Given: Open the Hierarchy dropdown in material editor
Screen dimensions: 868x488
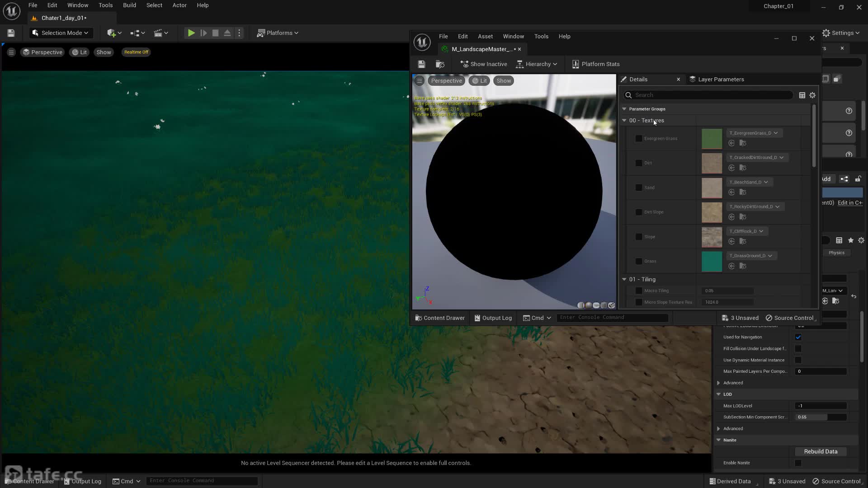Looking at the screenshot, I should coord(537,64).
